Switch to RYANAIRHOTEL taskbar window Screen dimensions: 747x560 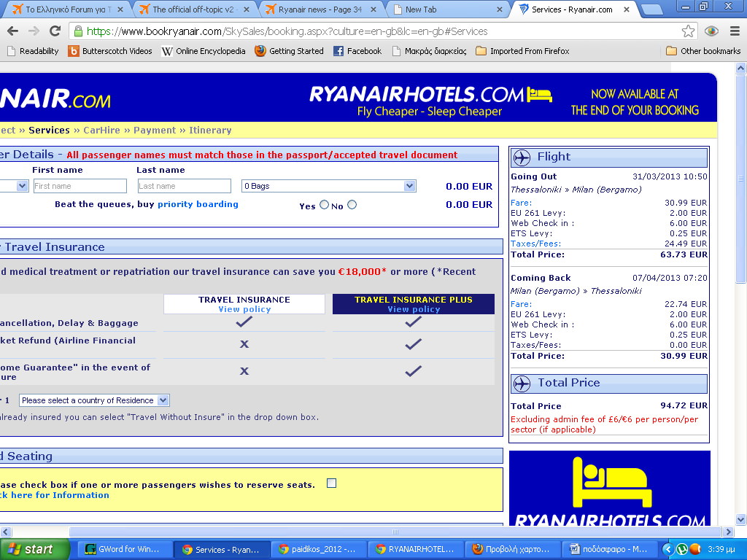coord(415,549)
